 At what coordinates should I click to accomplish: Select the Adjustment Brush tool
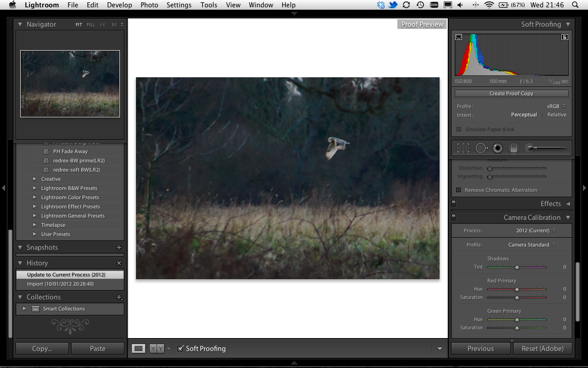(x=547, y=148)
